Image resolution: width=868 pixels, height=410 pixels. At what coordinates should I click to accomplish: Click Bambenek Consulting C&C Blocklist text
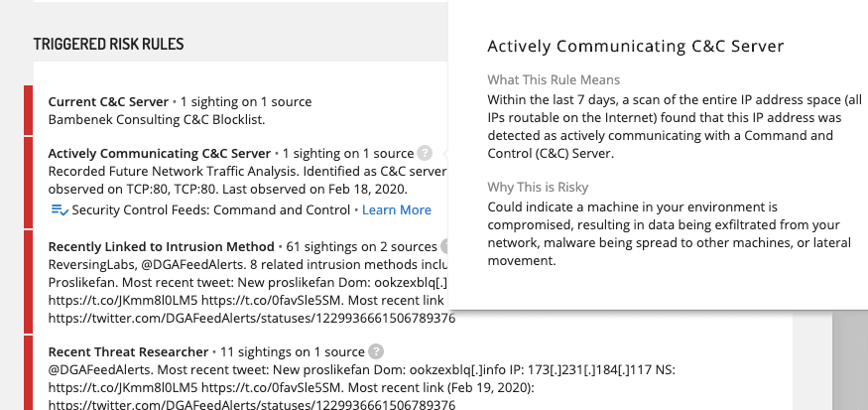pos(157,120)
